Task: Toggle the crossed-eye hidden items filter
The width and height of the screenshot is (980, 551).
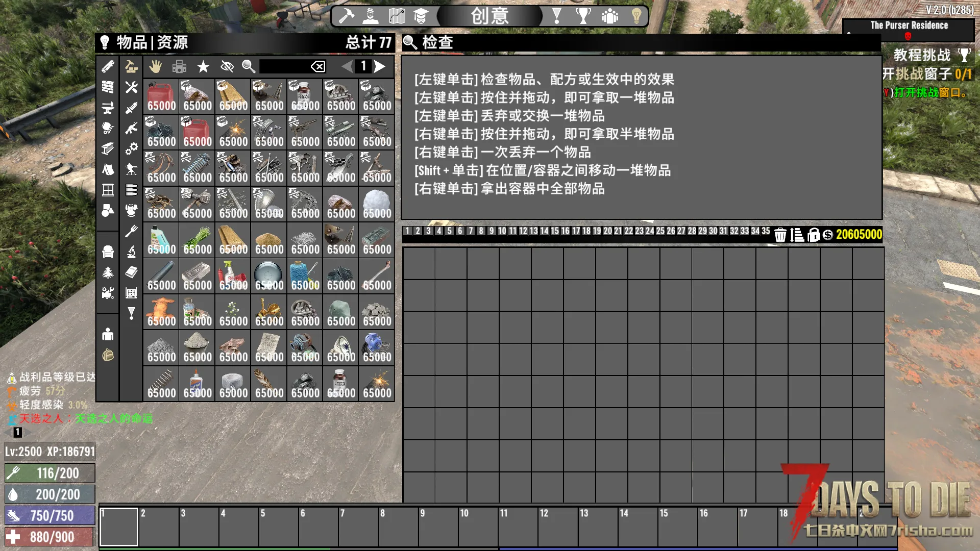Action: (227, 66)
